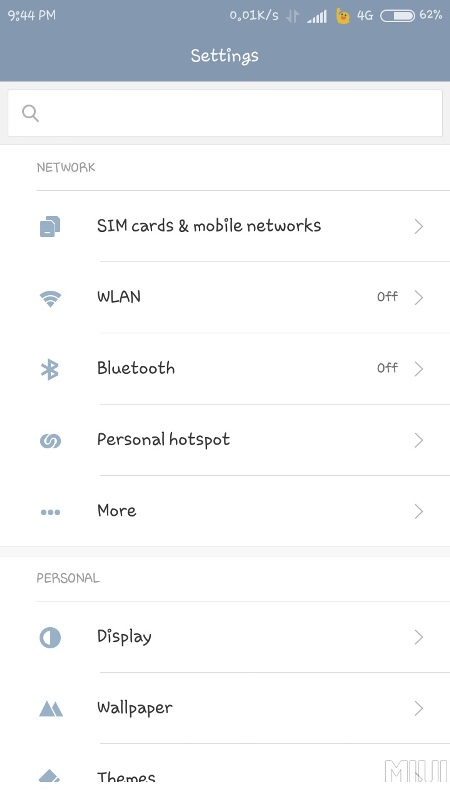The height and width of the screenshot is (800, 450).
Task: Expand Personal hotspot row chevron
Action: 419,440
